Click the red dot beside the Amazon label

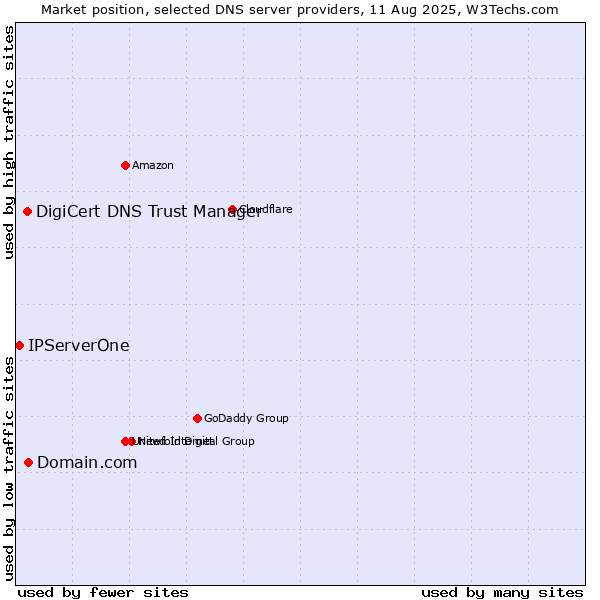[125, 166]
